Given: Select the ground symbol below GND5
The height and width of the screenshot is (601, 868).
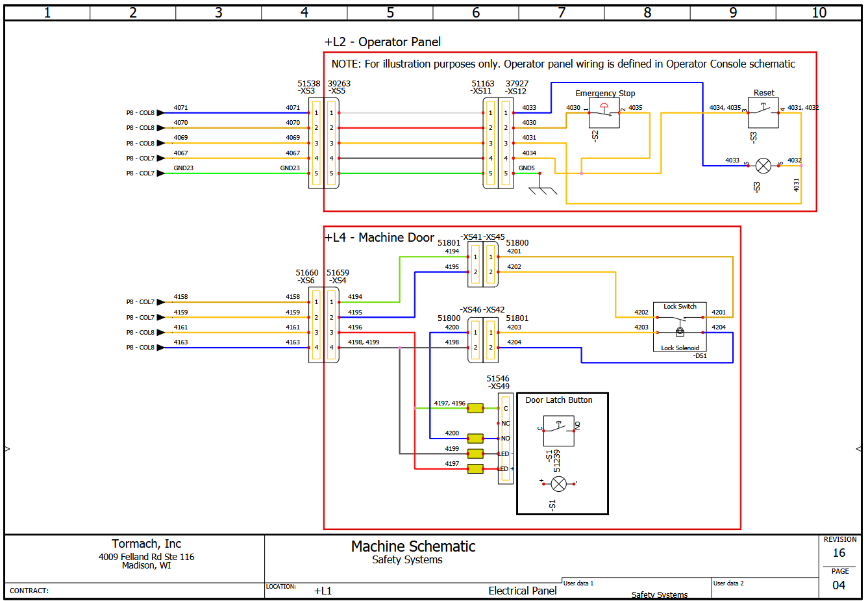Looking at the screenshot, I should (543, 190).
